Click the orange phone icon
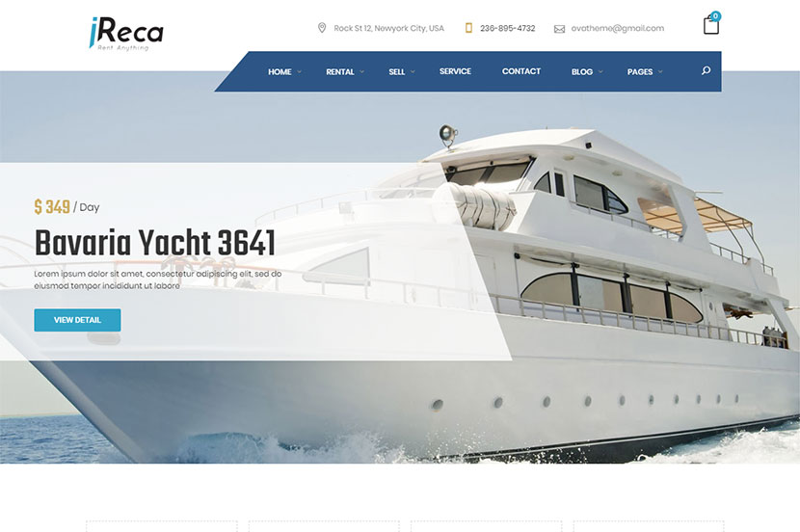Viewport: 800px width, 532px height. (x=468, y=28)
